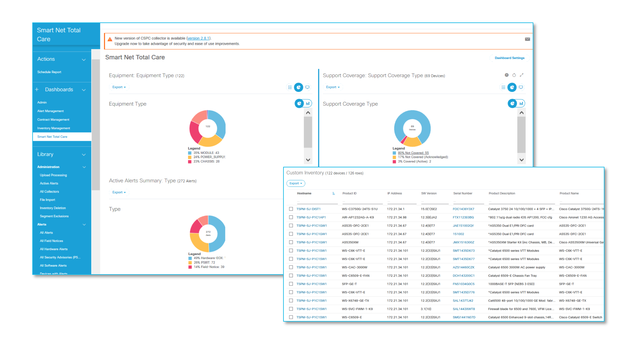Click blue Not Covered legend swatch
This screenshot has width=644, height=350.
click(394, 153)
